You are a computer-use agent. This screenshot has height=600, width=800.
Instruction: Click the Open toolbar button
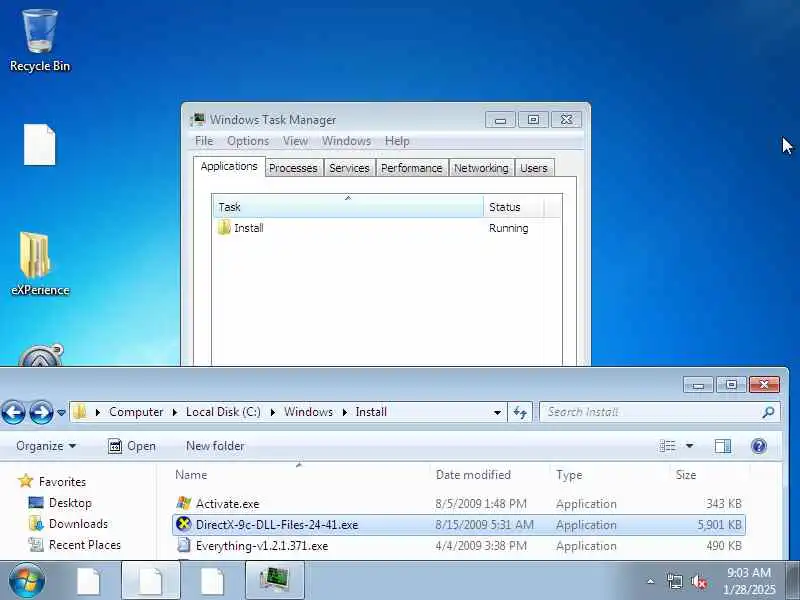(x=132, y=446)
